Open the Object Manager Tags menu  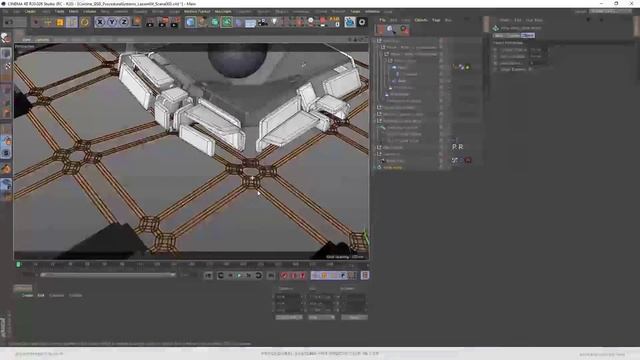tap(436, 20)
